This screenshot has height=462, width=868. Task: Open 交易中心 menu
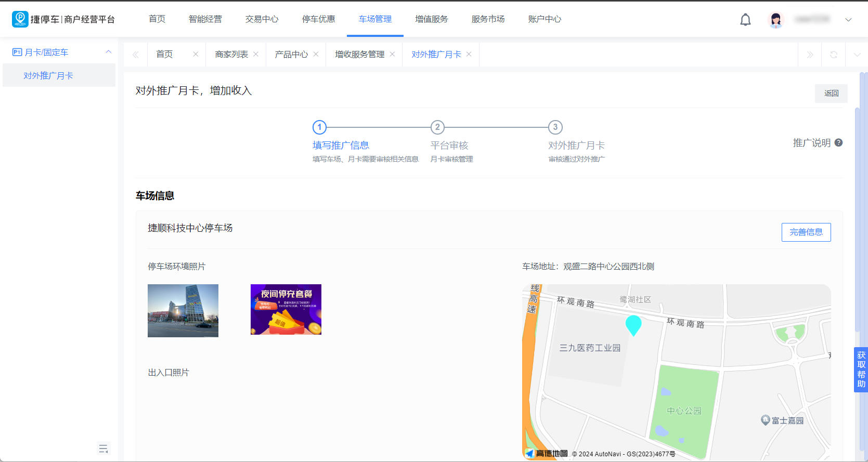pyautogui.click(x=262, y=19)
